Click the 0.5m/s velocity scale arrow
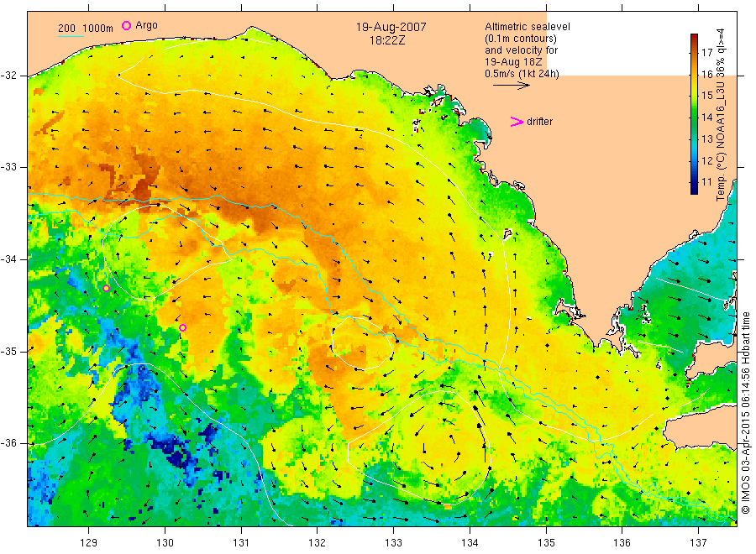756x554 pixels. [x=511, y=86]
